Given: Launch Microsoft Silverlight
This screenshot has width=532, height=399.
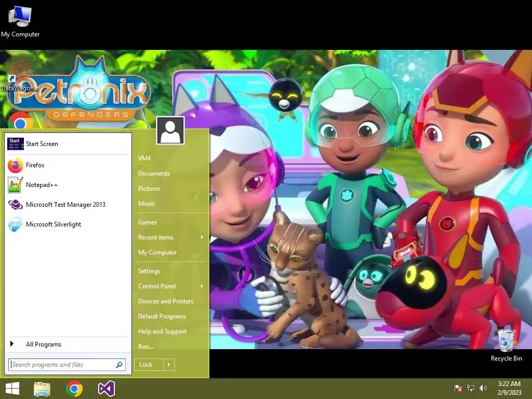Looking at the screenshot, I should pos(67,224).
